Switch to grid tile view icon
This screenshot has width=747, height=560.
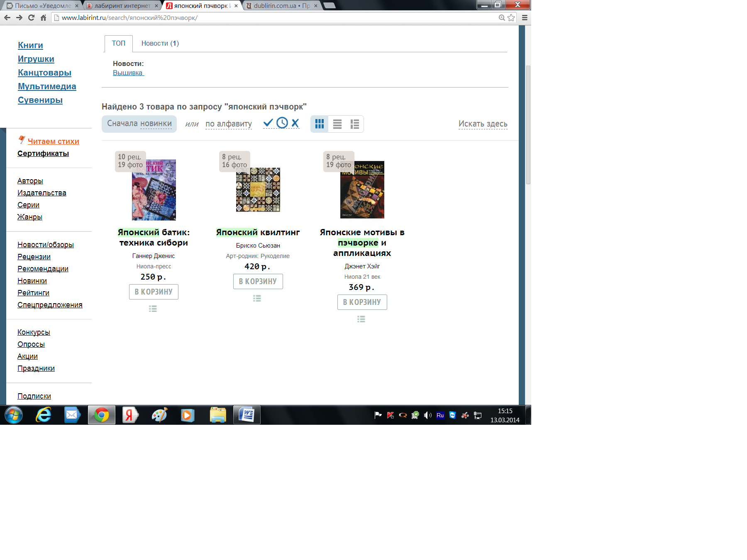tap(319, 124)
